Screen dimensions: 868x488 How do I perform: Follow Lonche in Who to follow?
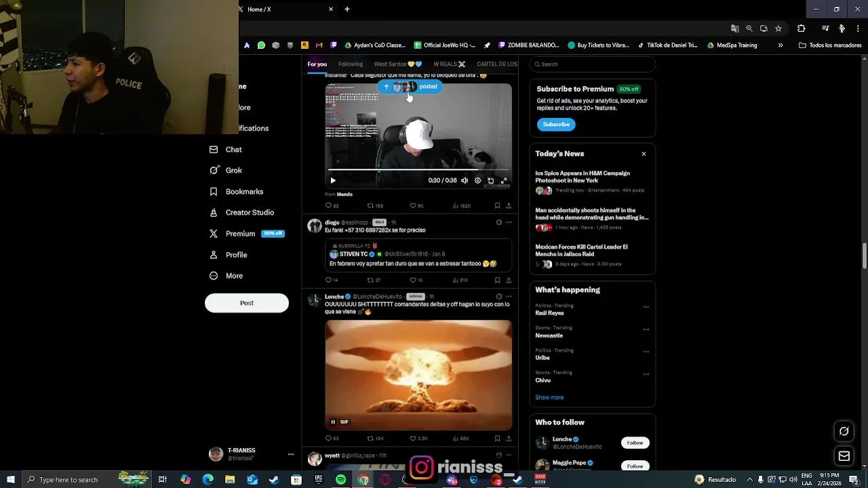(x=635, y=443)
